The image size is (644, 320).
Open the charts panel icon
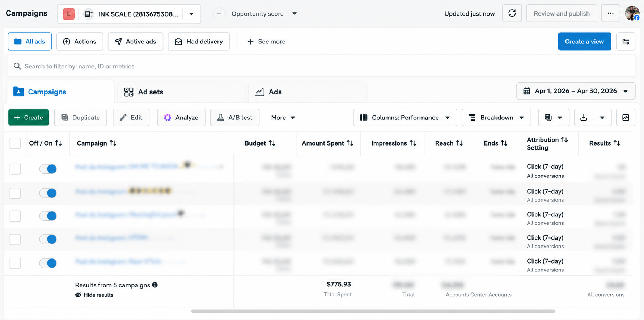pyautogui.click(x=626, y=118)
